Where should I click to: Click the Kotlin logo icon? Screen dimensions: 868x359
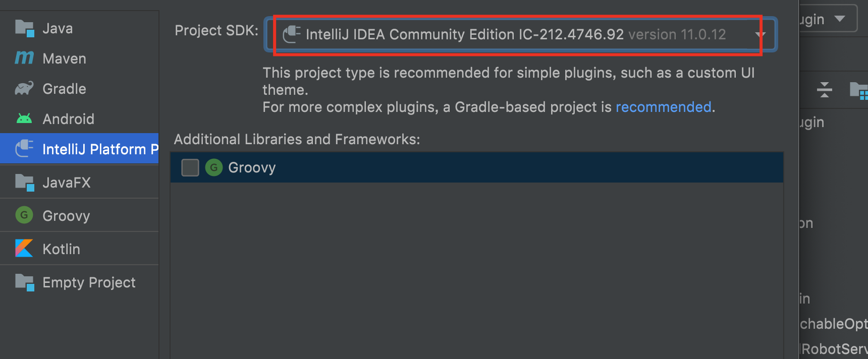pyautogui.click(x=23, y=248)
